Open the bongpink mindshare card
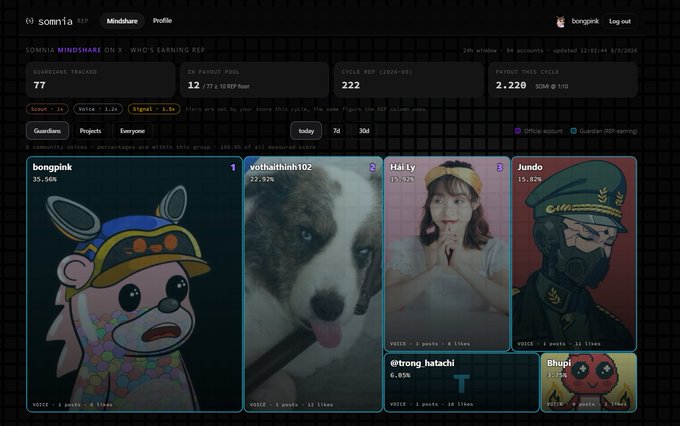680x426 pixels. point(134,284)
